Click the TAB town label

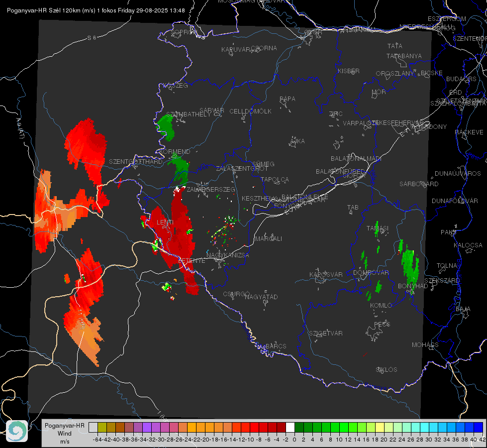click(x=353, y=208)
